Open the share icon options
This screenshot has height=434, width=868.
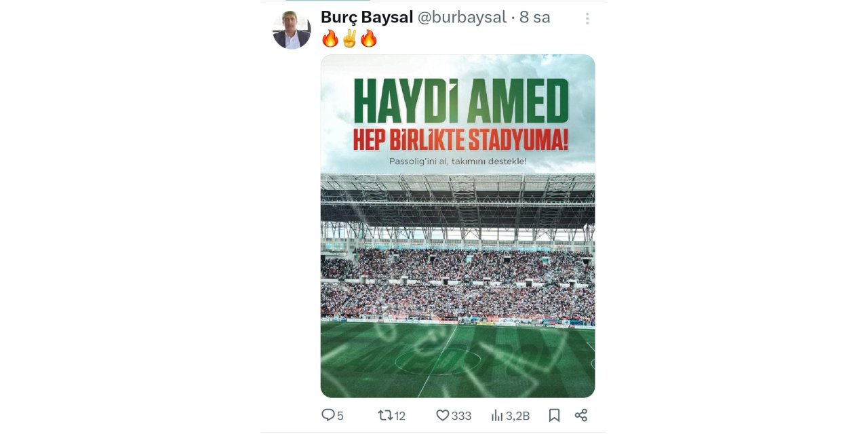[x=581, y=415]
